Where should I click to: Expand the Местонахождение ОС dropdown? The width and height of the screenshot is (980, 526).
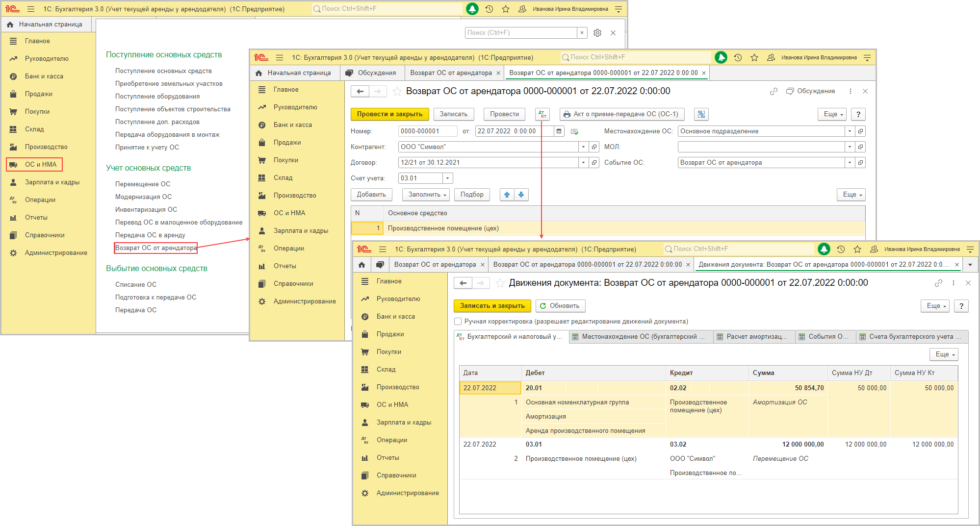pyautogui.click(x=850, y=131)
